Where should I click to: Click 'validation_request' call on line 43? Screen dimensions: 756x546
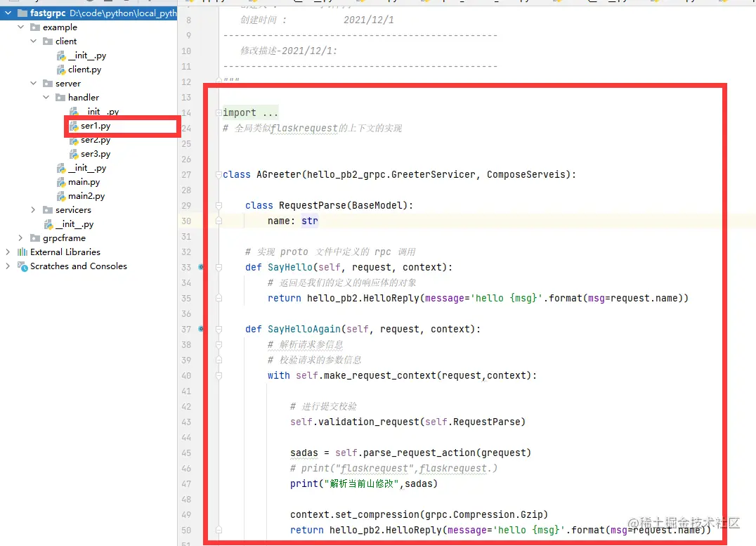369,422
